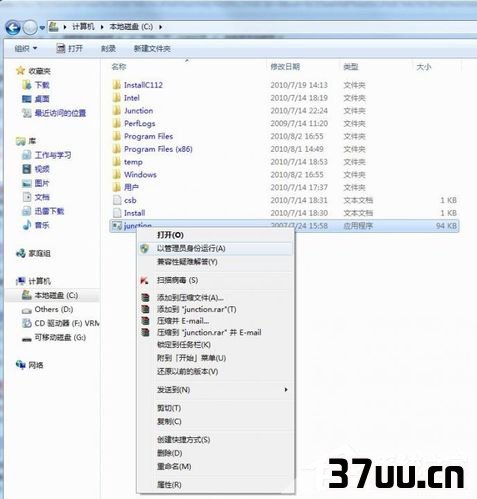Click the WinRAR icon beside 添加到压缩文件(A)
The width and height of the screenshot is (477, 499).
click(x=145, y=297)
